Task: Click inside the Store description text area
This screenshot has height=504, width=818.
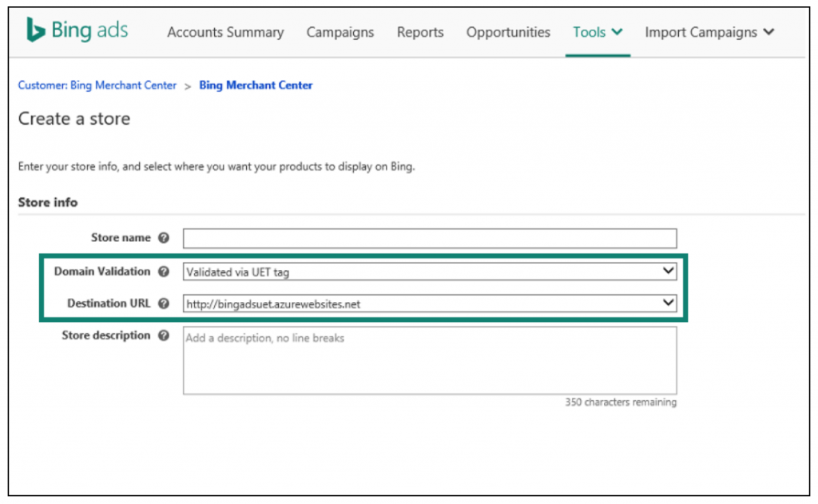Action: [x=429, y=360]
